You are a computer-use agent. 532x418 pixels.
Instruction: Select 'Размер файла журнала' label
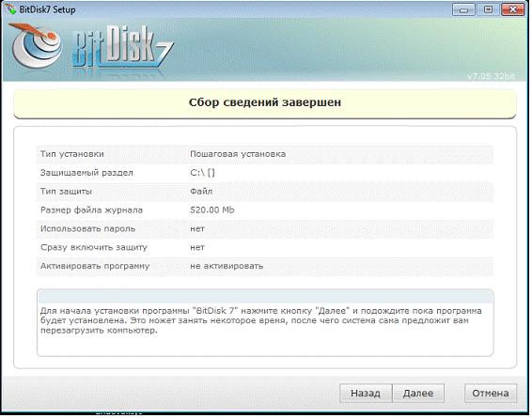91,210
